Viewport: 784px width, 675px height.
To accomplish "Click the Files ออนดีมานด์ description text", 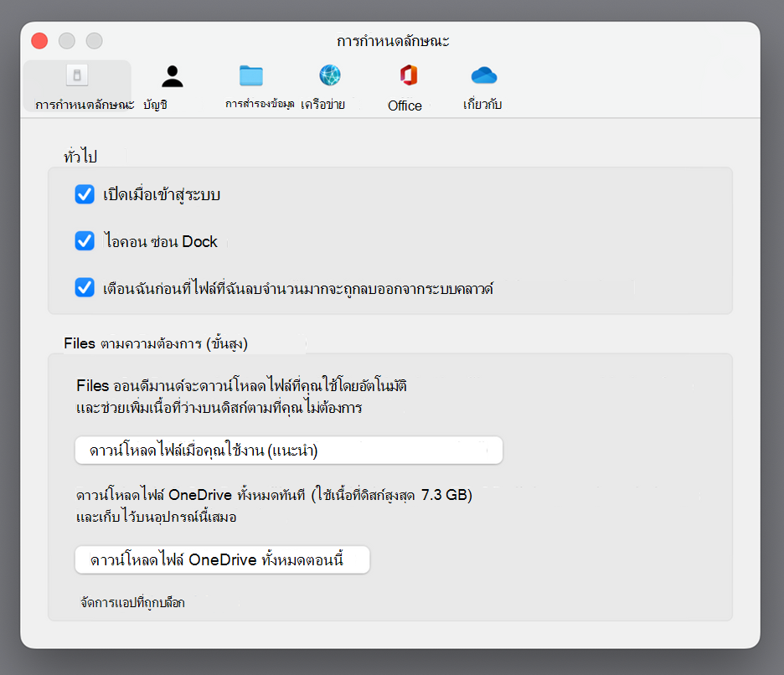I will point(241,385).
